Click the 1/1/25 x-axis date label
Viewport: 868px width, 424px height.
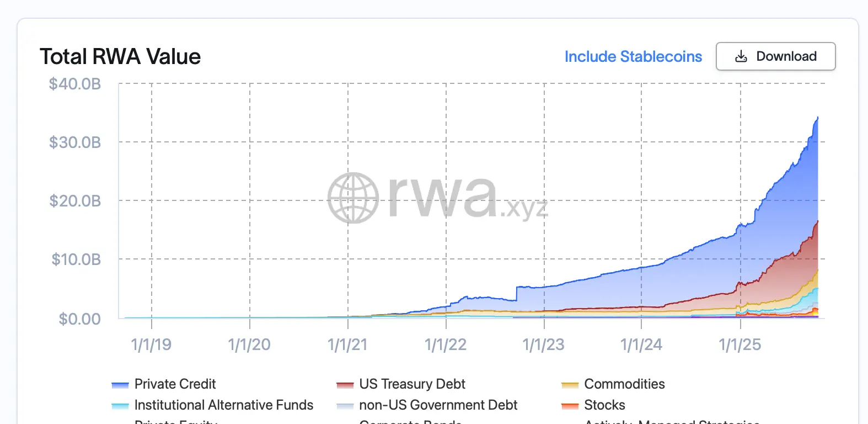coord(740,344)
